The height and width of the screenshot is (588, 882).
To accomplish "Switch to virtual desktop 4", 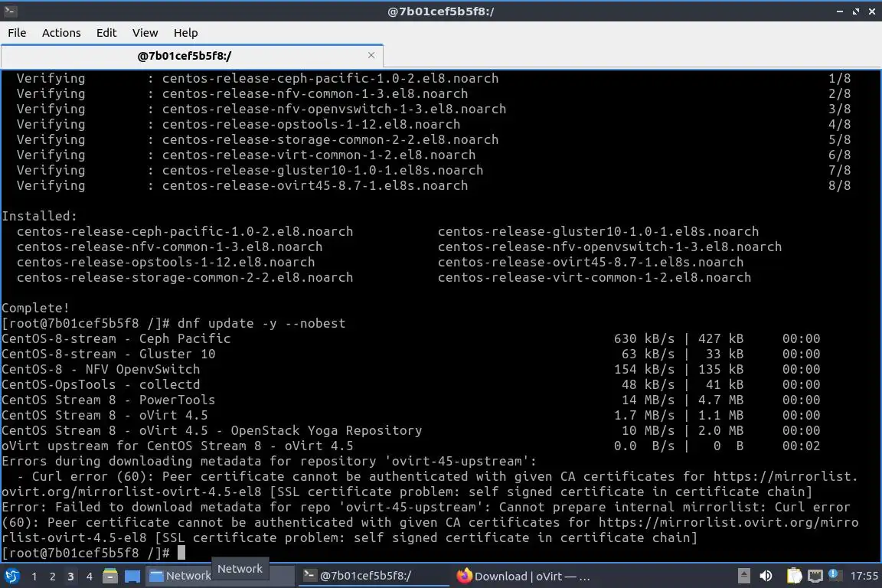I will 89,577.
